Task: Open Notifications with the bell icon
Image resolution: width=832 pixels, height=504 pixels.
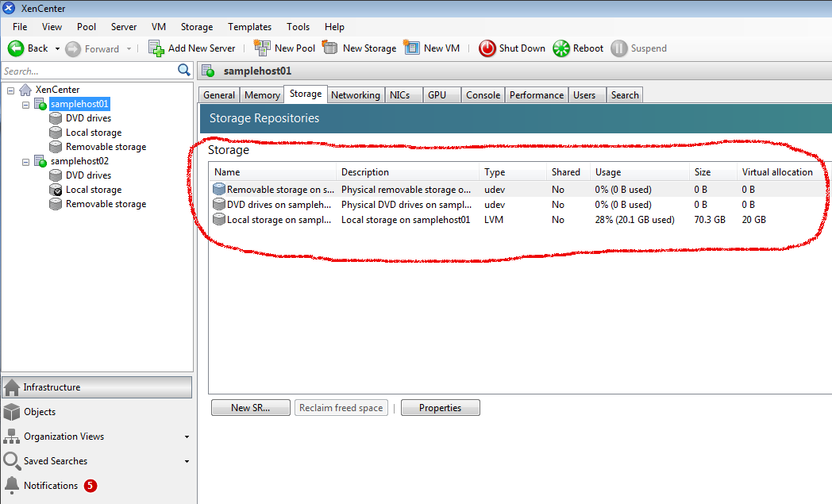Action: tap(12, 485)
